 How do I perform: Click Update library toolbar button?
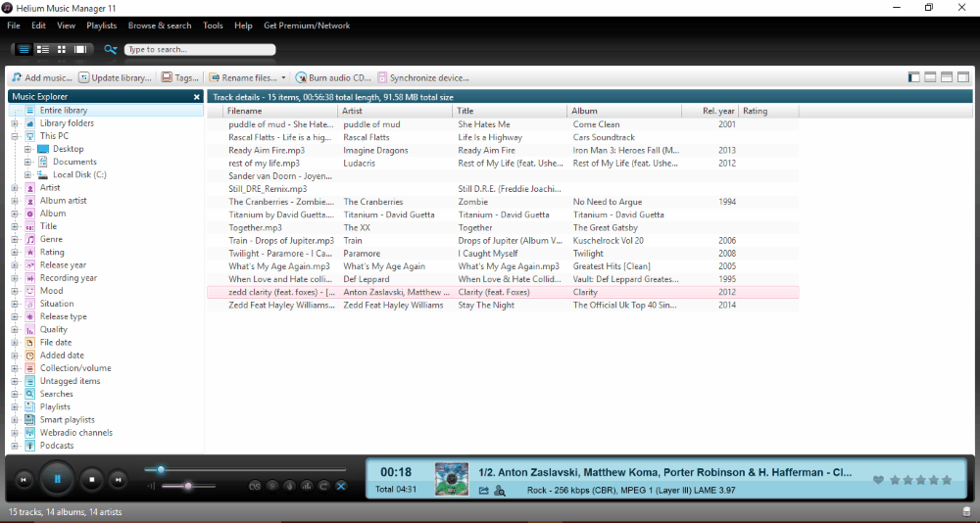[x=115, y=78]
